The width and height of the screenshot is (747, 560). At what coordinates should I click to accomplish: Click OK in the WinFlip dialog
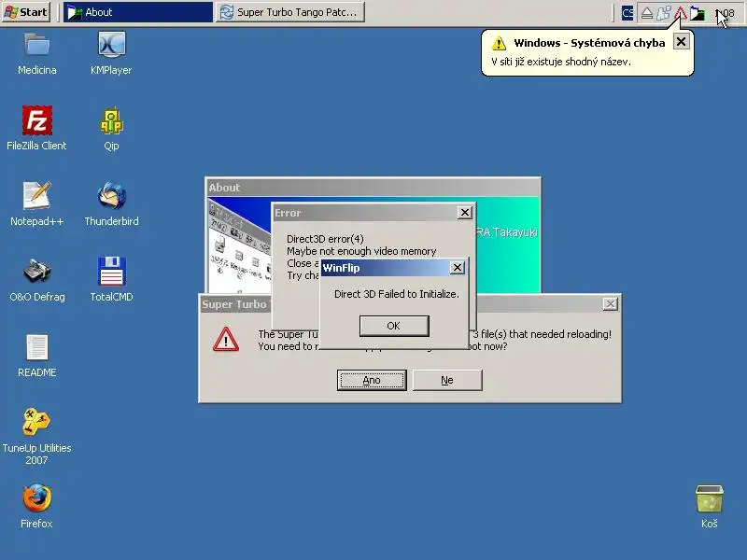coord(394,326)
